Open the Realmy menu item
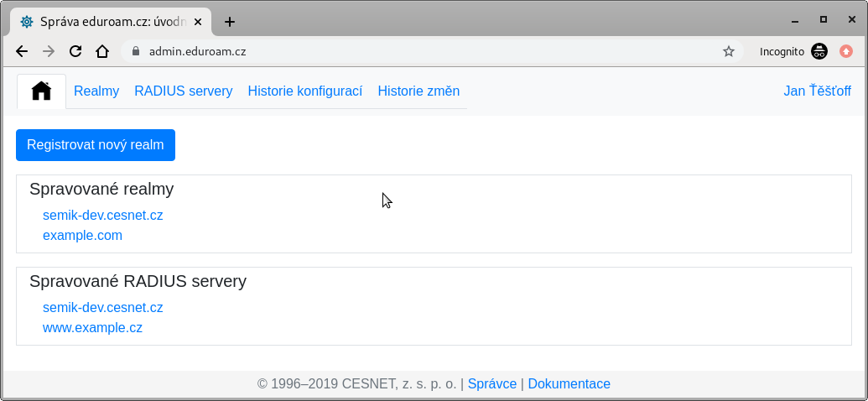Image resolution: width=868 pixels, height=401 pixels. click(x=96, y=91)
